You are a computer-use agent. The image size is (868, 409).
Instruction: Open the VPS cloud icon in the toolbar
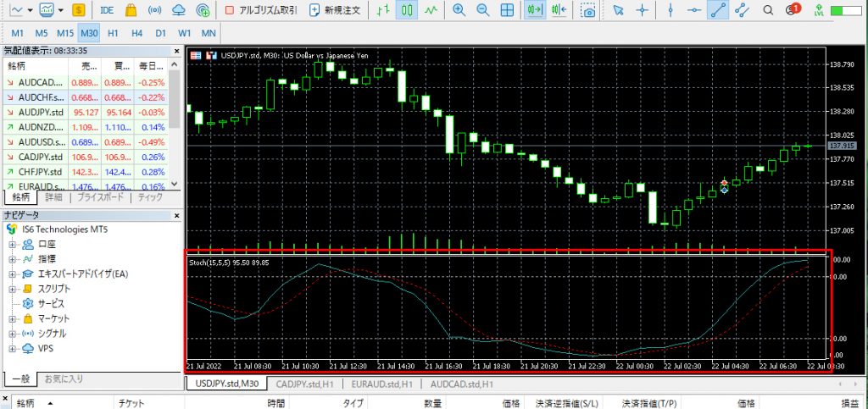179,10
